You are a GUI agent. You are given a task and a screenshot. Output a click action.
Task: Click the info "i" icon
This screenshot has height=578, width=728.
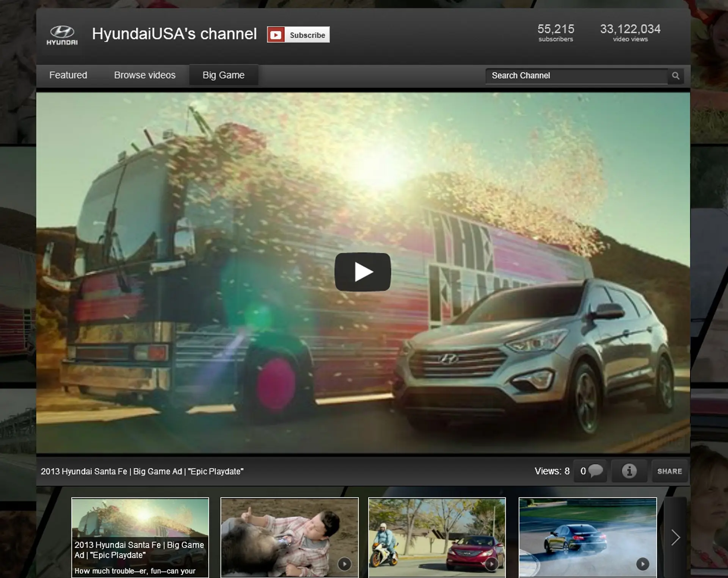click(x=629, y=471)
